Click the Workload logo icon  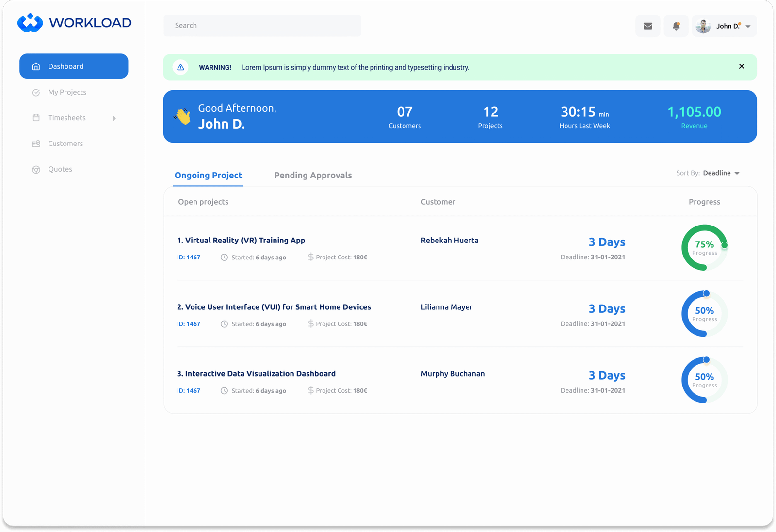(30, 23)
